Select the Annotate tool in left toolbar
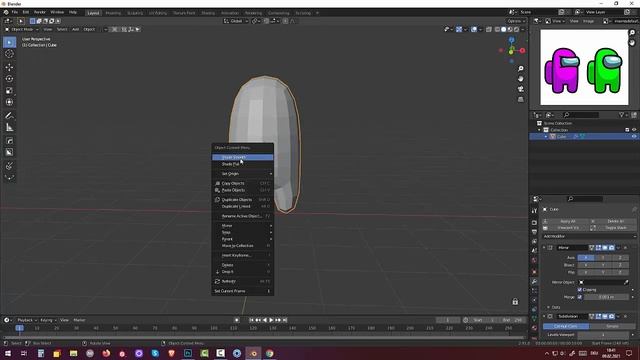Viewport: 640px width, 360px height. (9, 116)
